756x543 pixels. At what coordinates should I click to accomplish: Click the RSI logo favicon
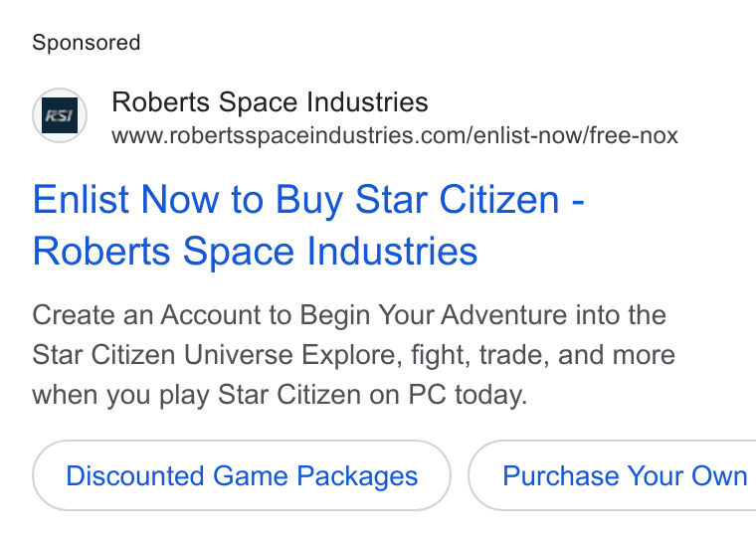click(60, 115)
